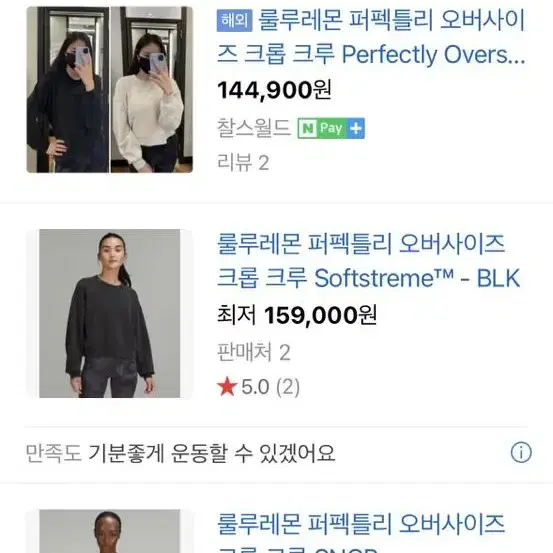Click the red star rating icon

pos(227,387)
